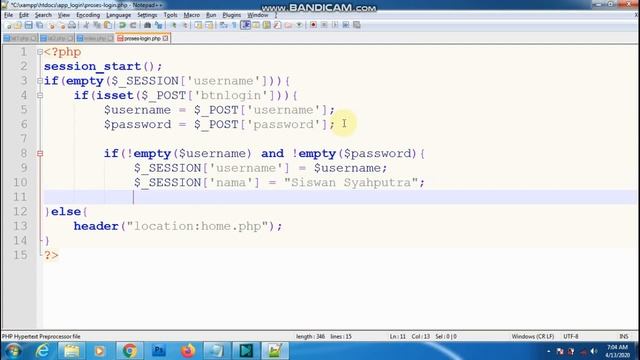This screenshot has width=640, height=360.
Task: Click Run macro multiple times icon
Action: pyautogui.click(x=346, y=25)
